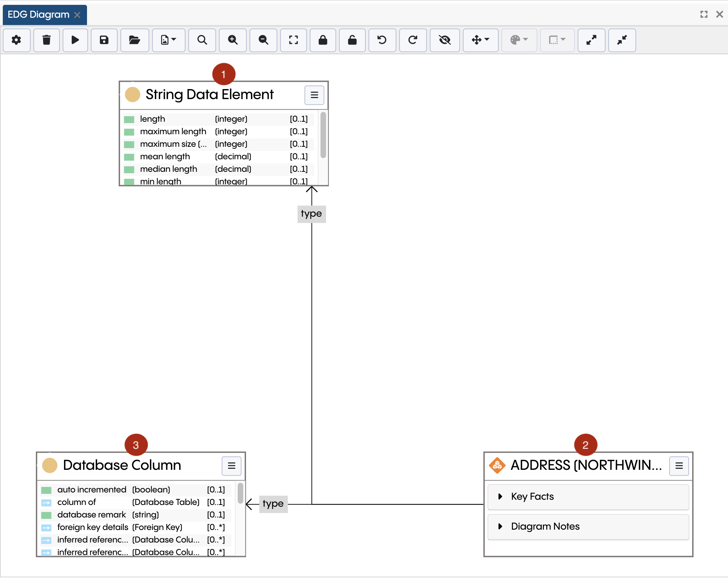Open the export image dropdown
This screenshot has width=728, height=578.
pos(168,40)
